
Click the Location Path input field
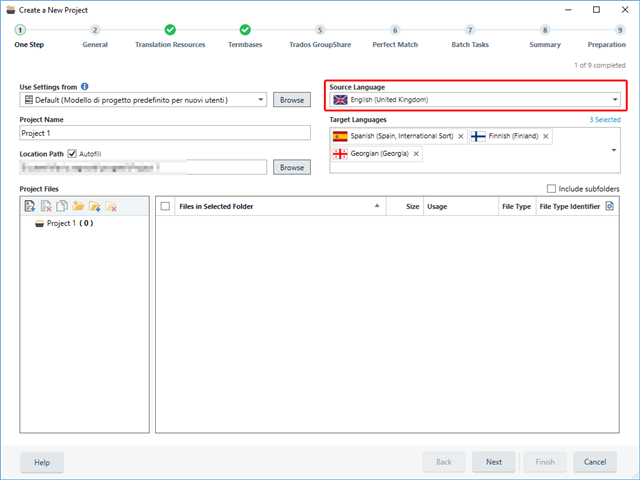point(143,167)
